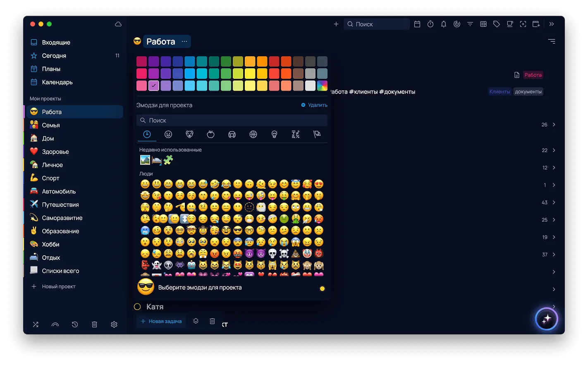Switch to smileys emoji category tab
Screen dimensions: 588x365
point(168,134)
